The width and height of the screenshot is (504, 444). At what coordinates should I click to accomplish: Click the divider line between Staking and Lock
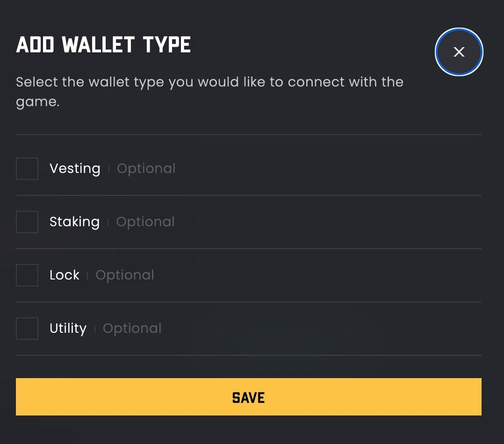click(x=248, y=249)
